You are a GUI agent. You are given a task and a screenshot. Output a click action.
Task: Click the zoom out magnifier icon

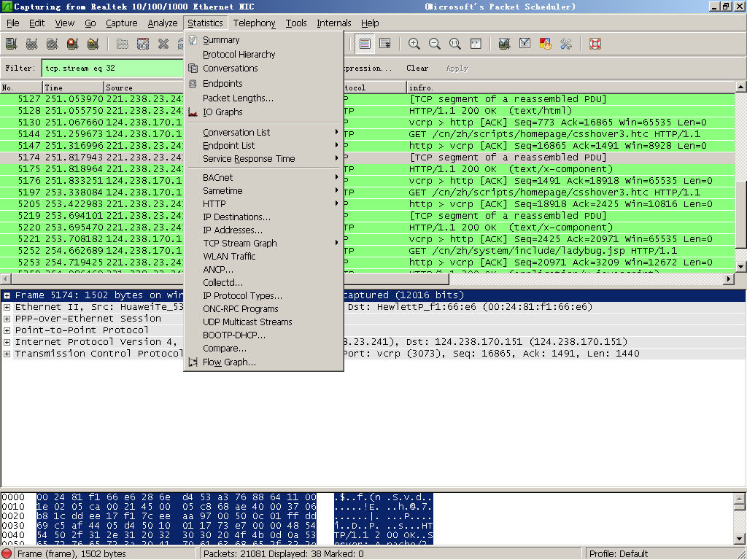tap(435, 44)
